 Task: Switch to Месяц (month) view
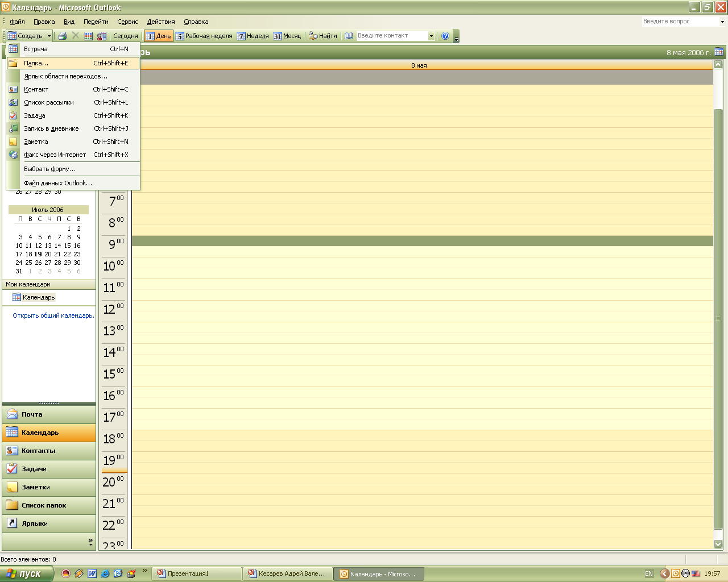[287, 36]
